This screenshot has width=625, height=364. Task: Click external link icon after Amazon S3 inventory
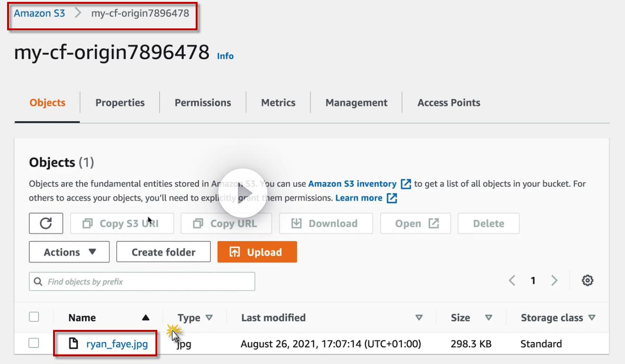(406, 184)
